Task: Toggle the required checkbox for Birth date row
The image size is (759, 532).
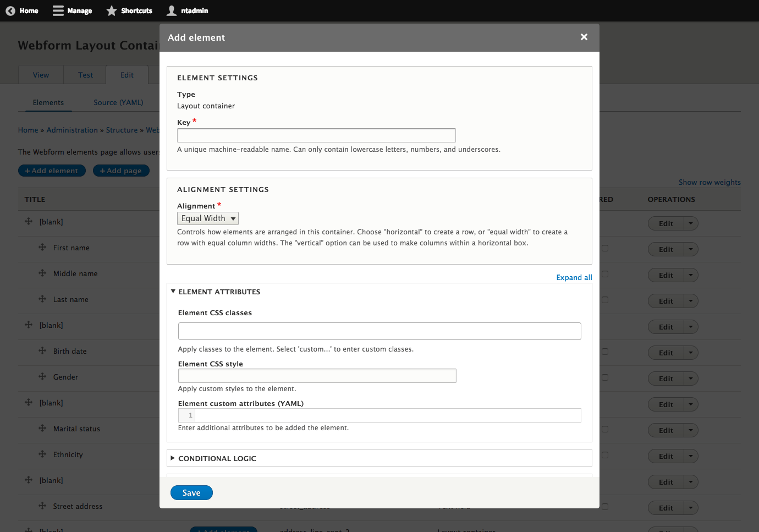Action: point(605,352)
